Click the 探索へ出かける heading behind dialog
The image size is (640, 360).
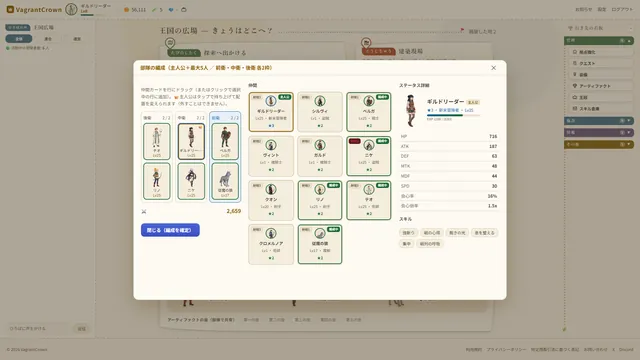[x=225, y=53]
